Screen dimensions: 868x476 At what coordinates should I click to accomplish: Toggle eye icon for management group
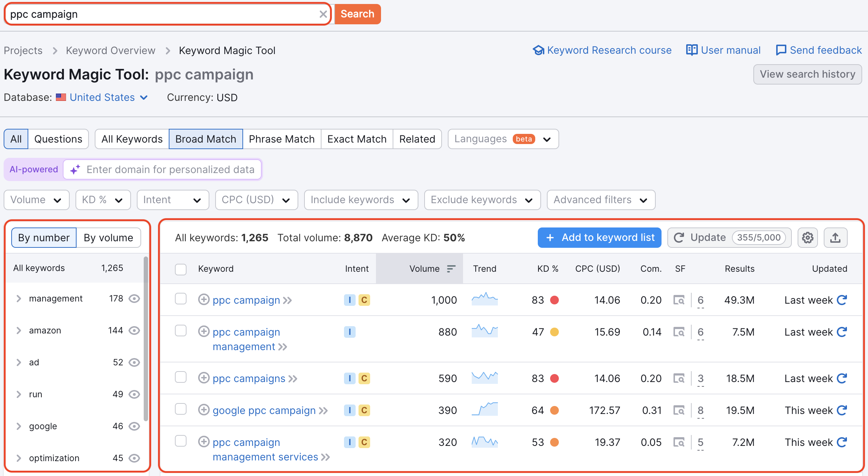tap(134, 299)
